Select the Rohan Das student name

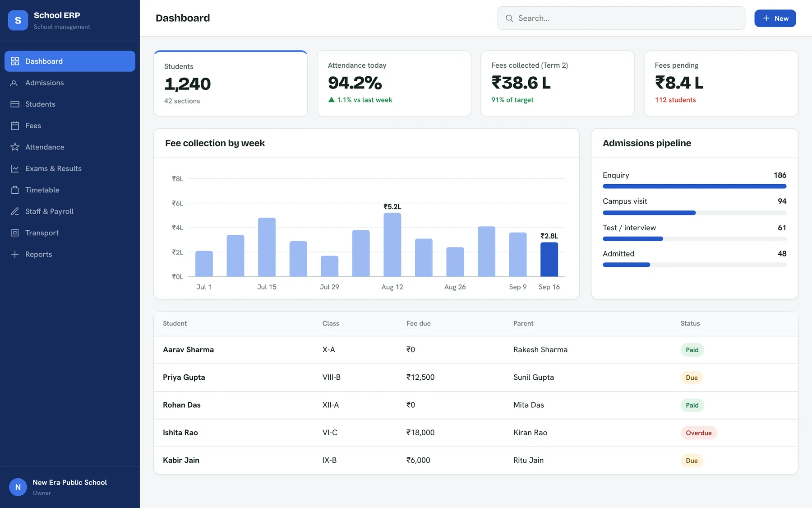coord(182,405)
